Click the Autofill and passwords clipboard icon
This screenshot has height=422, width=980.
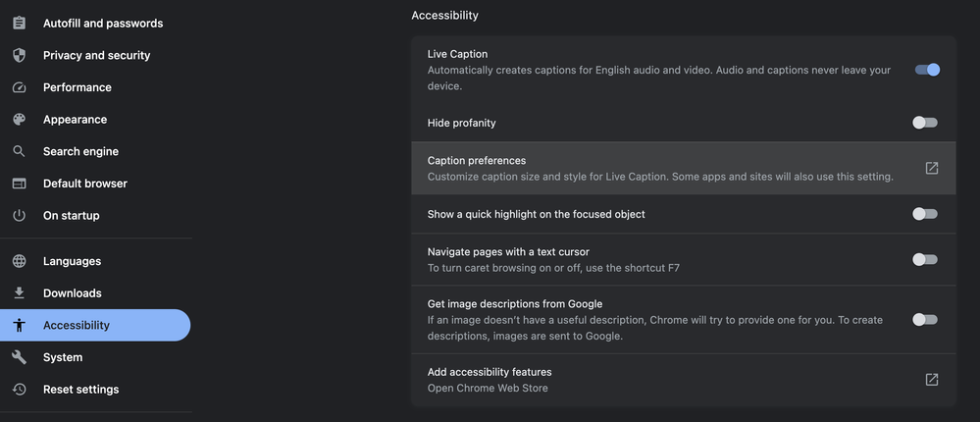[20, 24]
